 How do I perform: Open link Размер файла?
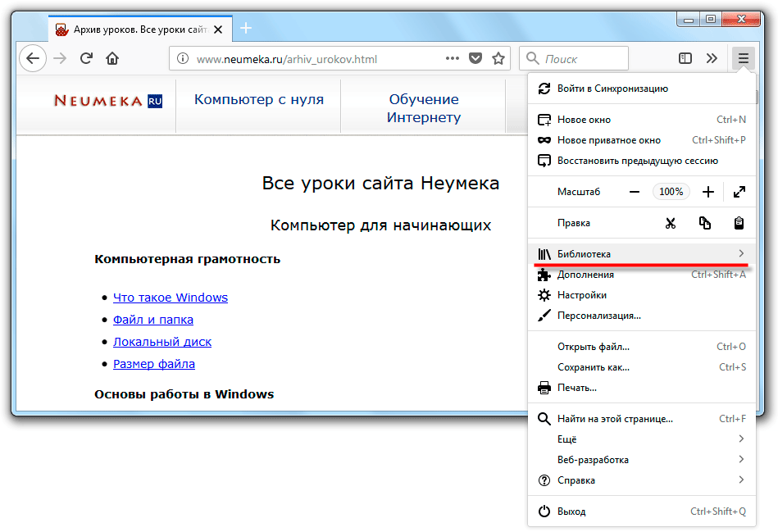[154, 364]
